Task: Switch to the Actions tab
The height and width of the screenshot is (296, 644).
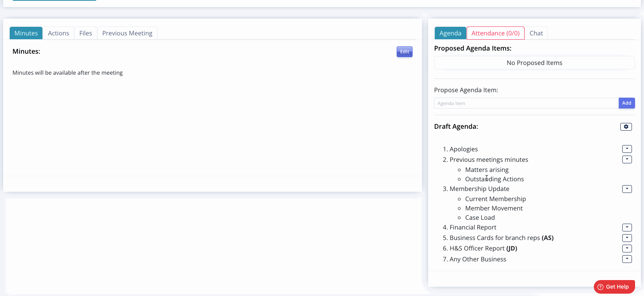Action: pos(58,33)
